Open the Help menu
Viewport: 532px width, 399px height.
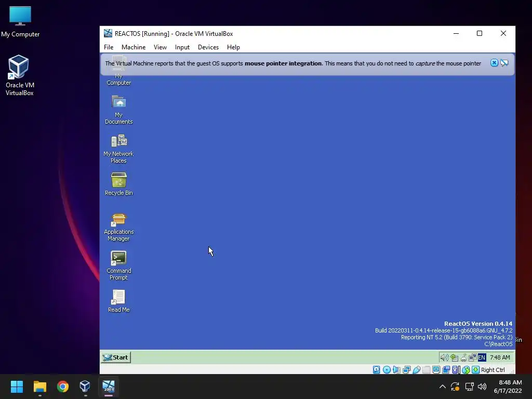tap(233, 47)
